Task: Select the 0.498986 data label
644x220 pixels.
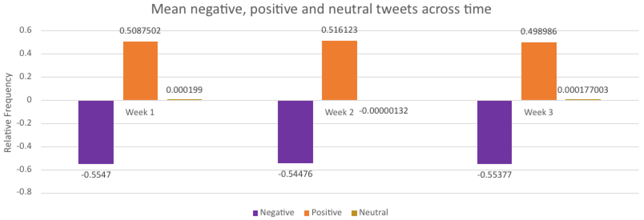Action: tap(538, 32)
